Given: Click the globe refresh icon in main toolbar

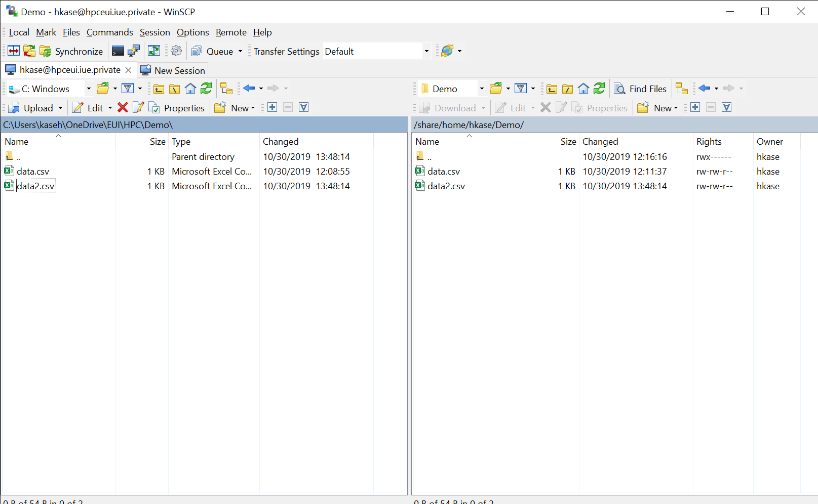Looking at the screenshot, I should click(447, 51).
